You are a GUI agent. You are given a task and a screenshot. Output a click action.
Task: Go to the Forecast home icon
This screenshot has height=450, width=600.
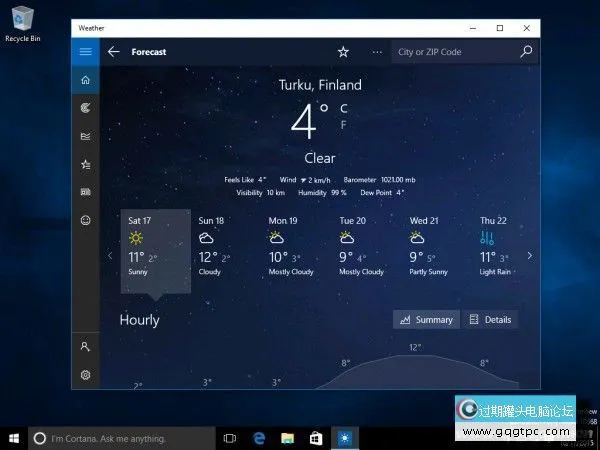pos(85,80)
